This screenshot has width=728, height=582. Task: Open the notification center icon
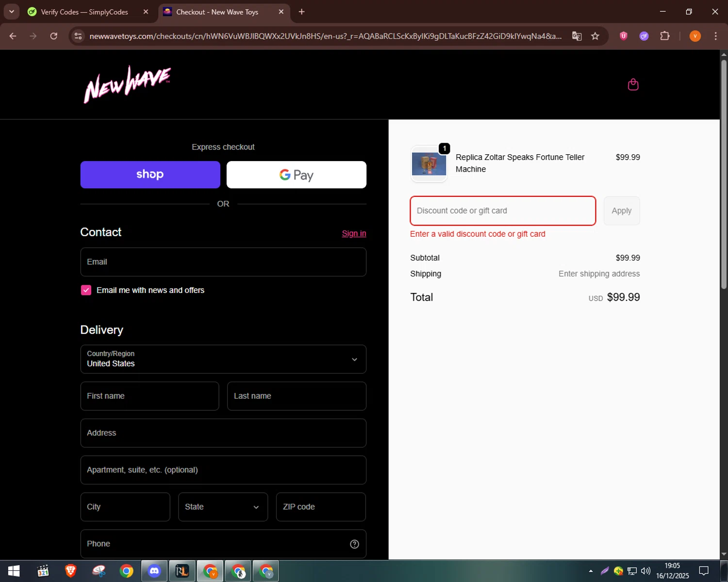(704, 571)
